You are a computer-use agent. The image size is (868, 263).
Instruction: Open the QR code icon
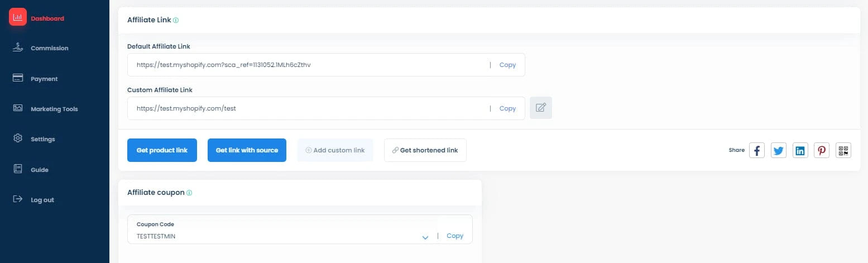(x=843, y=150)
